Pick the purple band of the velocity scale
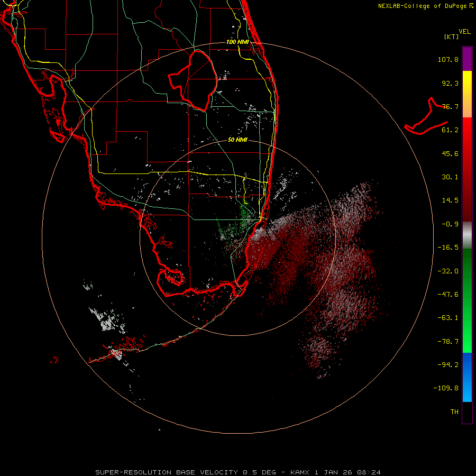 tap(467, 59)
